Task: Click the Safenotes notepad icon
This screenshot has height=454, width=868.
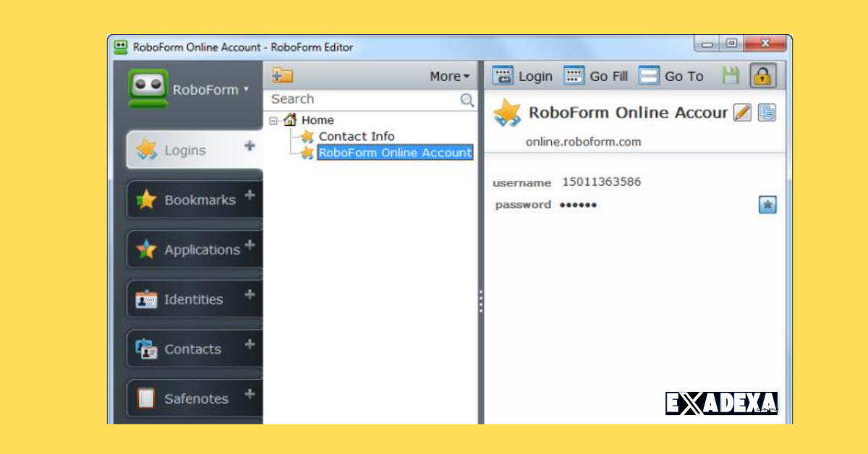Action: (147, 398)
